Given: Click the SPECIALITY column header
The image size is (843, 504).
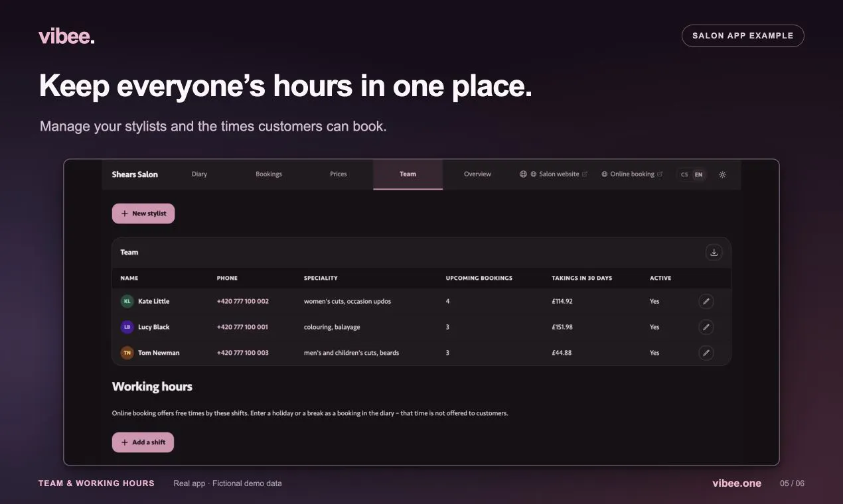Looking at the screenshot, I should coord(321,278).
